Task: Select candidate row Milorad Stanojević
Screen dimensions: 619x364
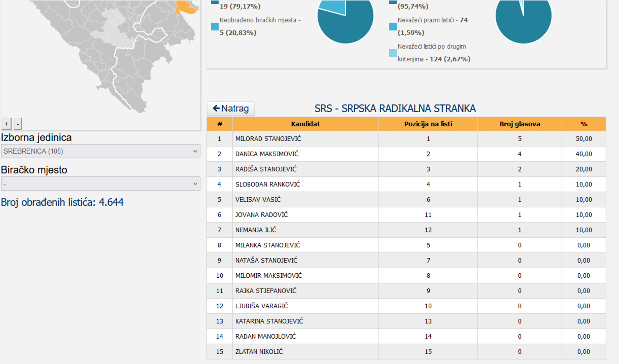Action: tap(268, 139)
